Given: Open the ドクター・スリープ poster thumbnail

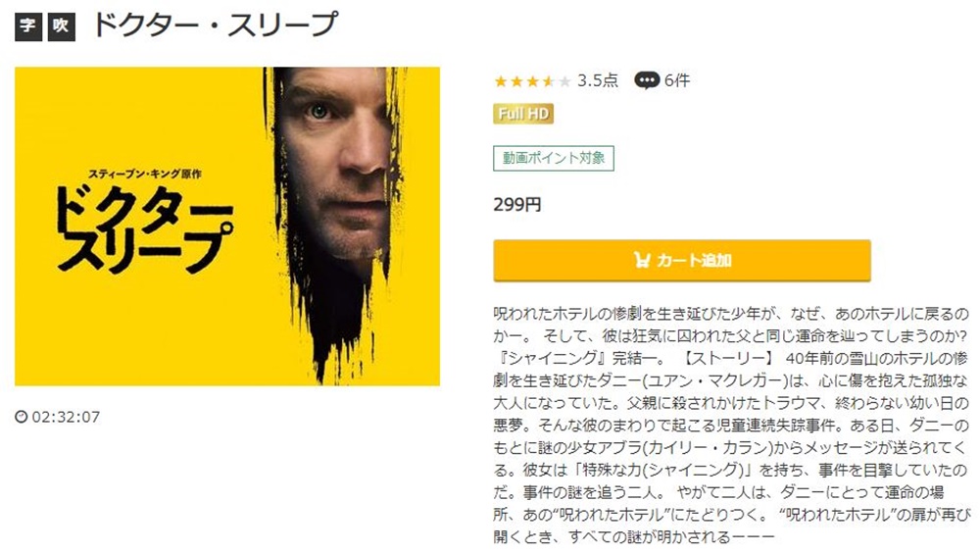Looking at the screenshot, I should 227,226.
